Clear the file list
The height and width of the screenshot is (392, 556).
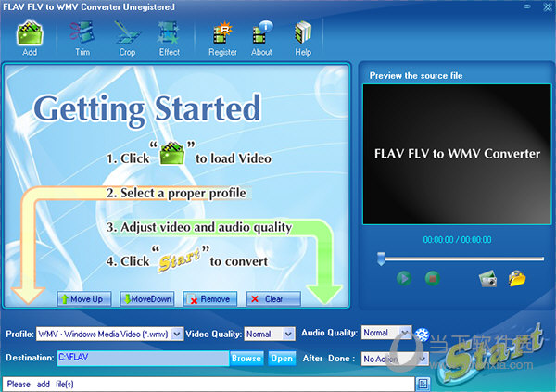click(x=273, y=299)
